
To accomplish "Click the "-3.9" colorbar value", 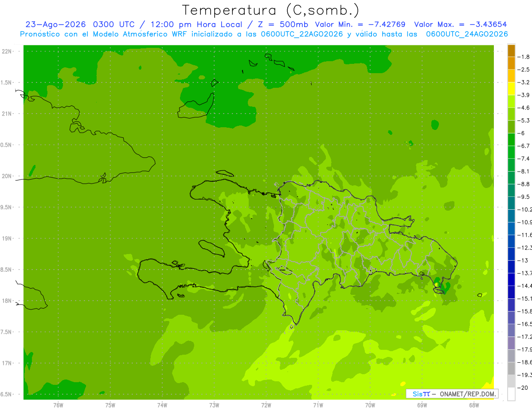I will point(524,95).
